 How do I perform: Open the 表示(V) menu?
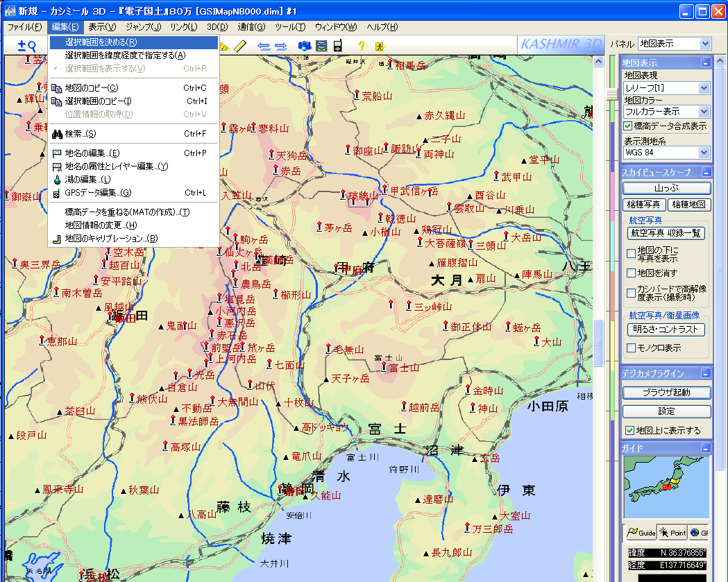pos(102,27)
